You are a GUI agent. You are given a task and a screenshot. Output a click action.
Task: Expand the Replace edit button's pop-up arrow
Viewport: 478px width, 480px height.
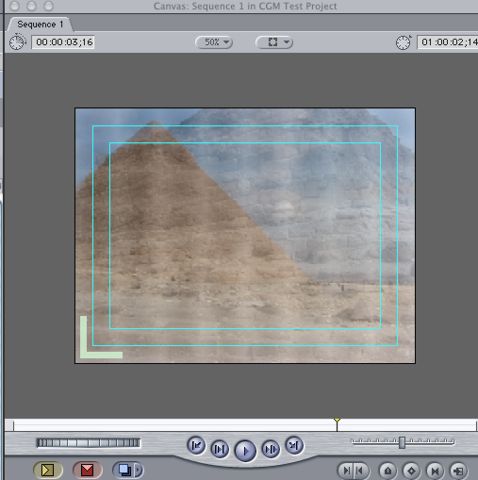click(139, 470)
